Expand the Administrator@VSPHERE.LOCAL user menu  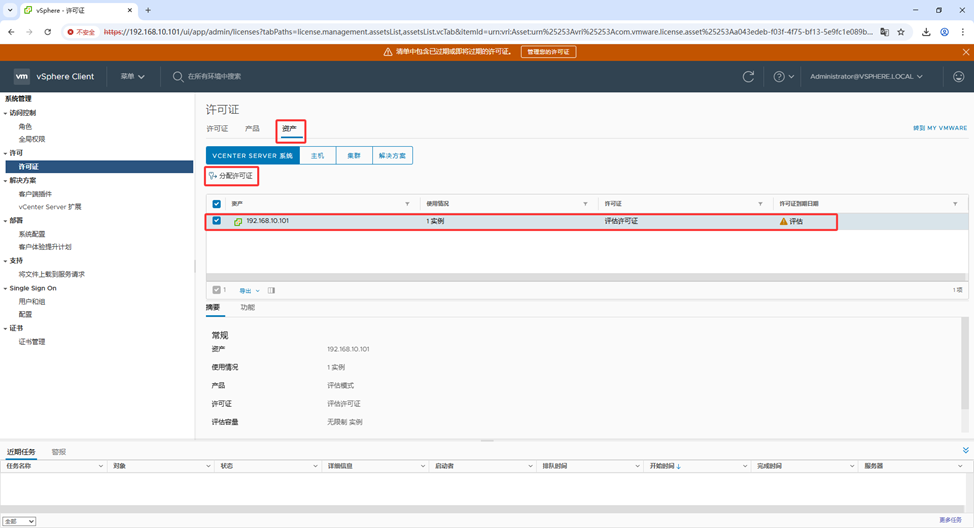(866, 76)
